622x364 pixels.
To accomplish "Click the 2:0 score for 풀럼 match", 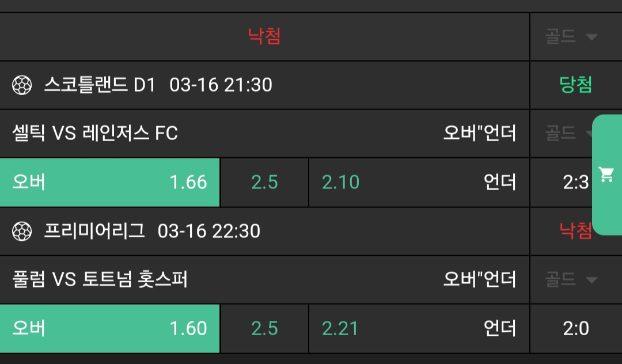I will [x=576, y=328].
